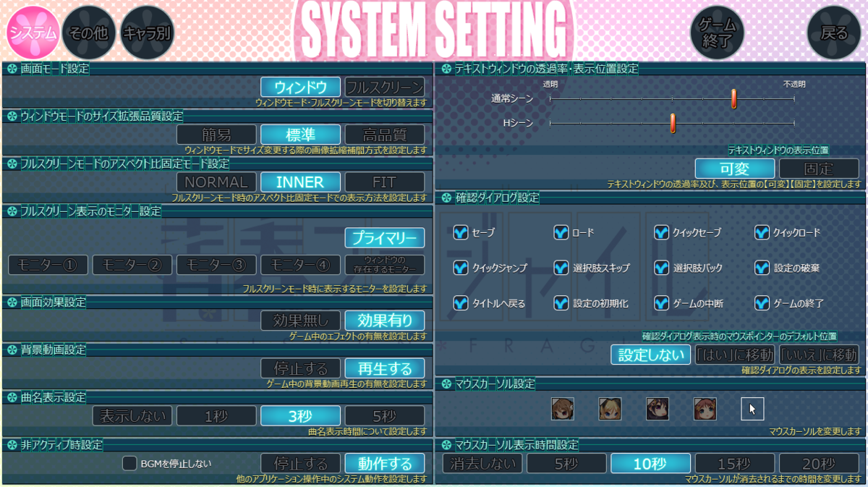Toggle 選択肢バック confirmation checkbox

(662, 268)
